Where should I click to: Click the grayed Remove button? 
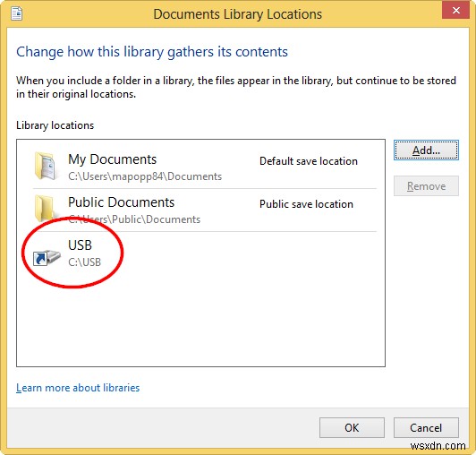[x=426, y=185]
